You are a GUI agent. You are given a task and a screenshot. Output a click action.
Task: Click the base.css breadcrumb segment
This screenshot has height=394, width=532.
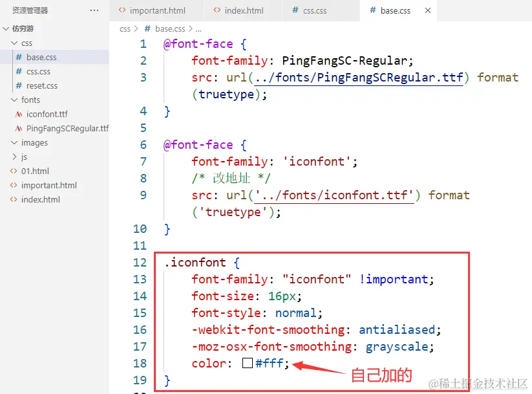click(170, 29)
